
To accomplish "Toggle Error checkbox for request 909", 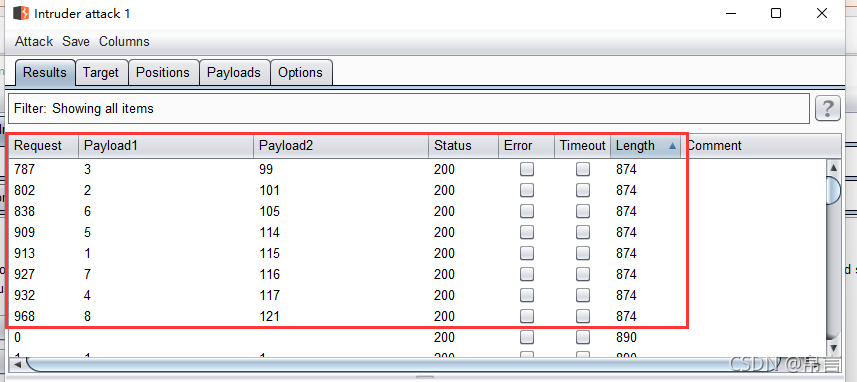I will tap(527, 233).
